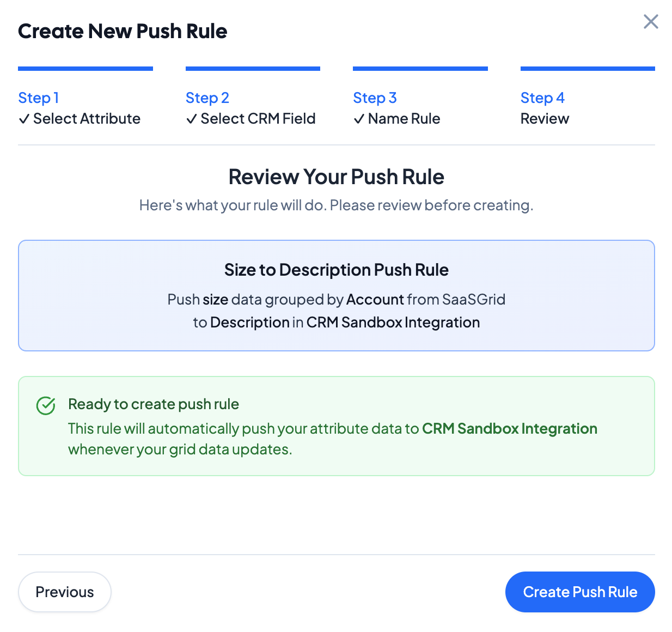Click the green circled checkmark icon
Screen dimensions: 672x632
coord(46,405)
